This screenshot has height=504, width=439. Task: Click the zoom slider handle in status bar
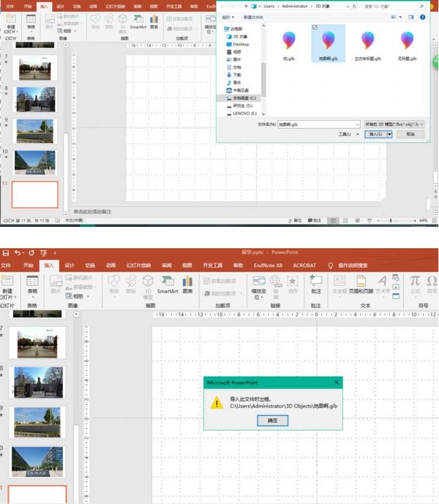[391, 221]
